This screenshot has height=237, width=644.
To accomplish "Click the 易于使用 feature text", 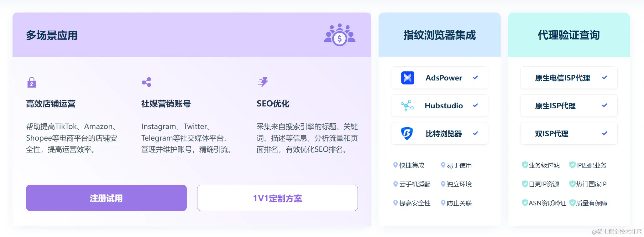I will click(459, 165).
